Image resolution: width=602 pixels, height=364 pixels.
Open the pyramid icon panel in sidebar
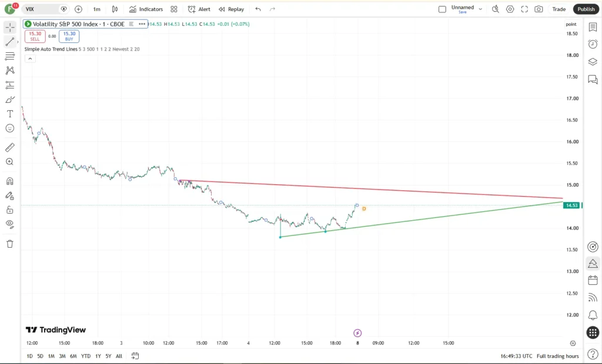click(x=593, y=264)
